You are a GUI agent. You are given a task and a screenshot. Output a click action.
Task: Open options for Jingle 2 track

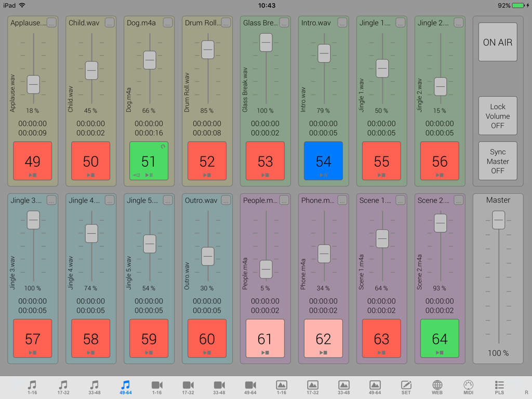pyautogui.click(x=458, y=23)
